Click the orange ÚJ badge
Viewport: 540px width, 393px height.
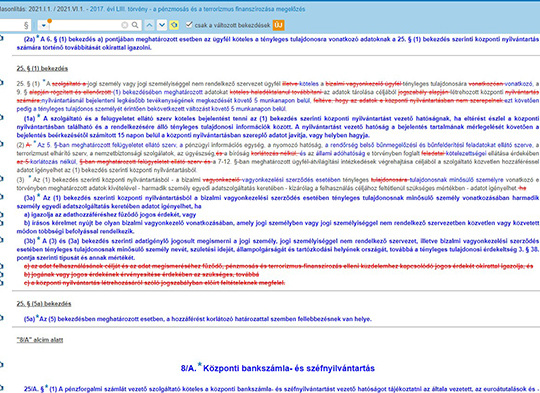(278, 25)
